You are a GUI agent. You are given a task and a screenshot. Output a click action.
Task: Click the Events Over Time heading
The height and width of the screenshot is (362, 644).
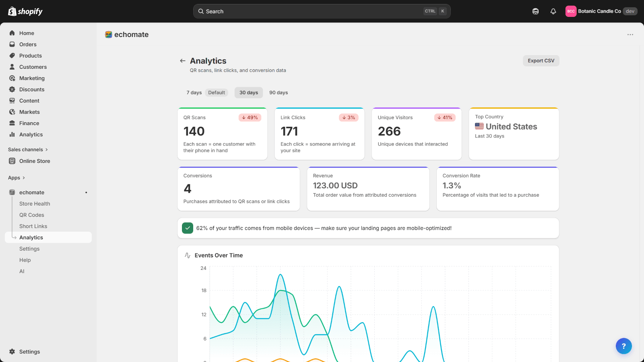[219, 255]
